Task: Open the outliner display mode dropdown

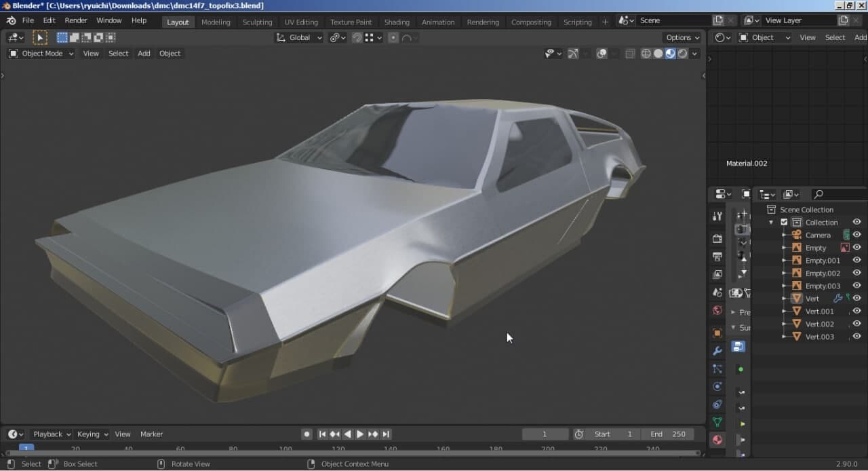Action: pos(768,195)
